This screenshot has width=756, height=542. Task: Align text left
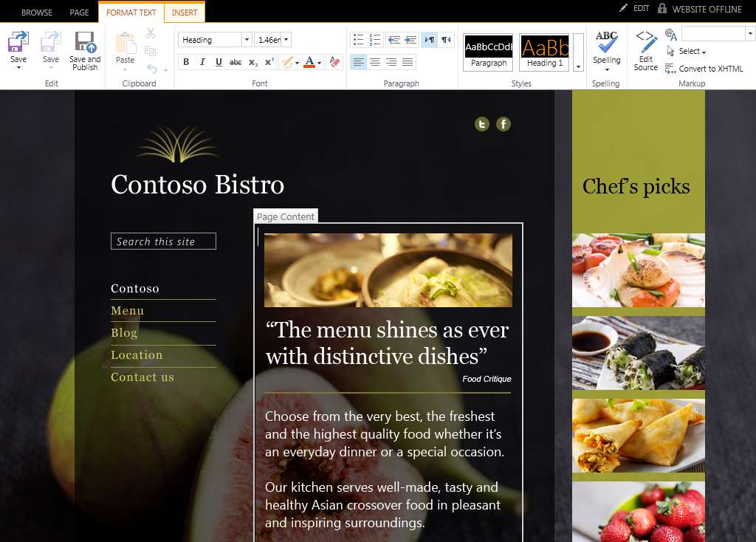(358, 62)
